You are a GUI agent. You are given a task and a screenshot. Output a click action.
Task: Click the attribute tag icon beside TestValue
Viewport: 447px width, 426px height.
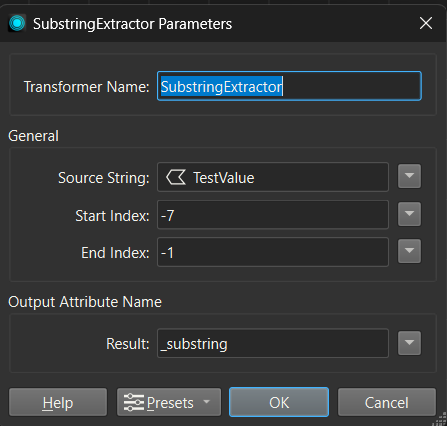[x=176, y=177]
